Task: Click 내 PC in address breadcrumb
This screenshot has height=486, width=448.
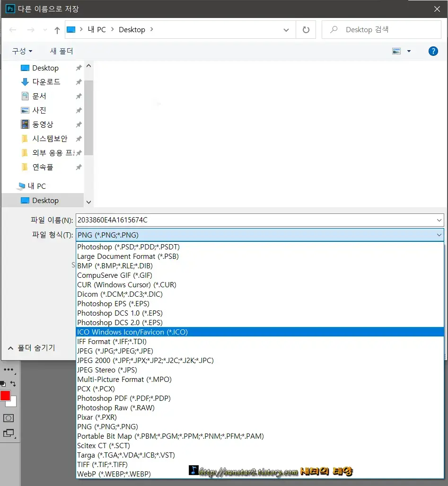Action: pyautogui.click(x=97, y=30)
